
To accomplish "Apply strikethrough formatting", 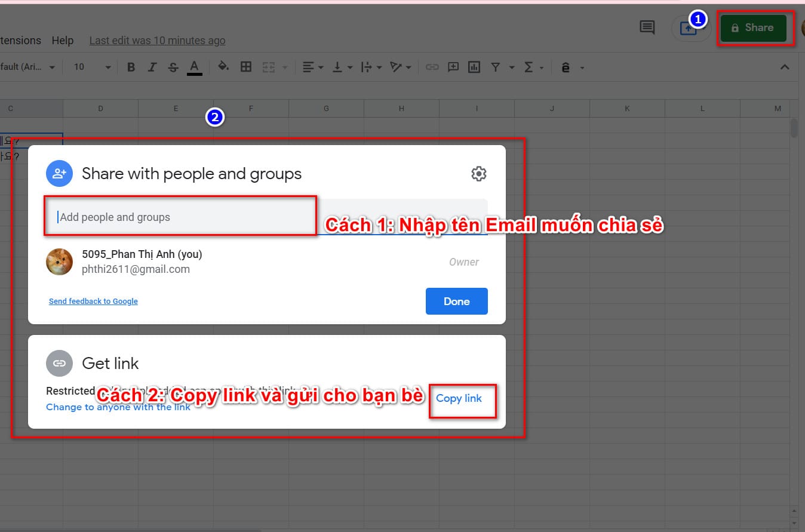I will click(x=173, y=67).
